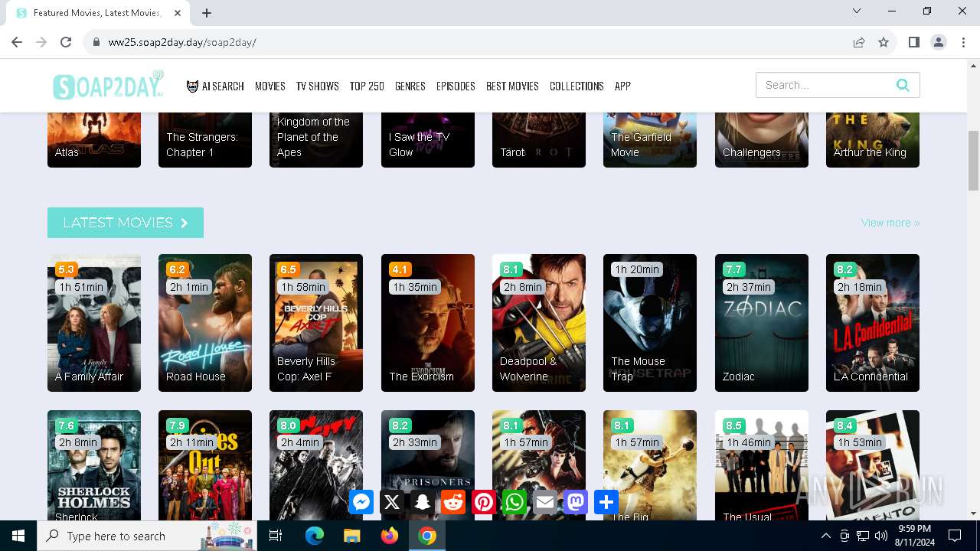Open Road House movie poster
980x551 pixels.
205,323
